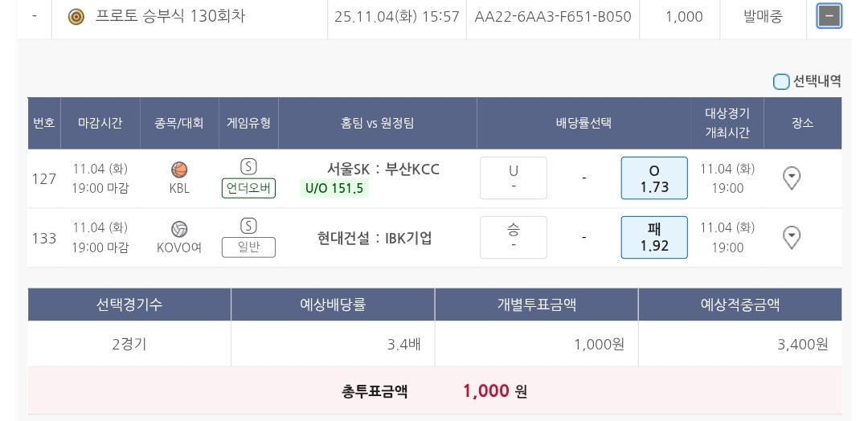The width and height of the screenshot is (868, 421).
Task: Click the 배당률선택 column header
Action: click(583, 123)
